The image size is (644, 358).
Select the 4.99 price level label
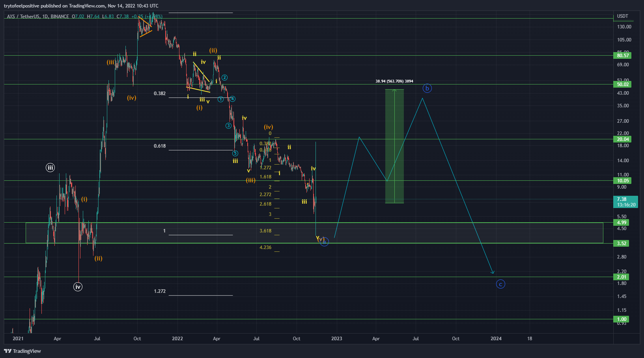622,223
